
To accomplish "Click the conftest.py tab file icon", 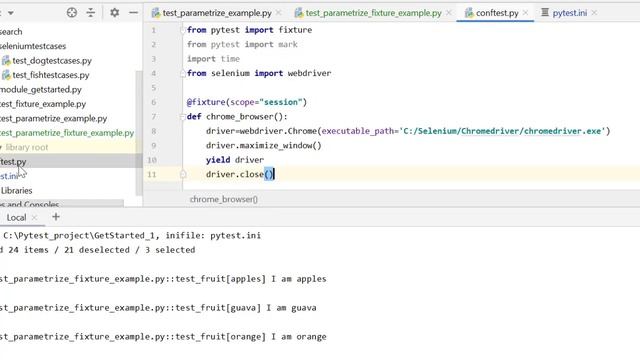I will [469, 13].
